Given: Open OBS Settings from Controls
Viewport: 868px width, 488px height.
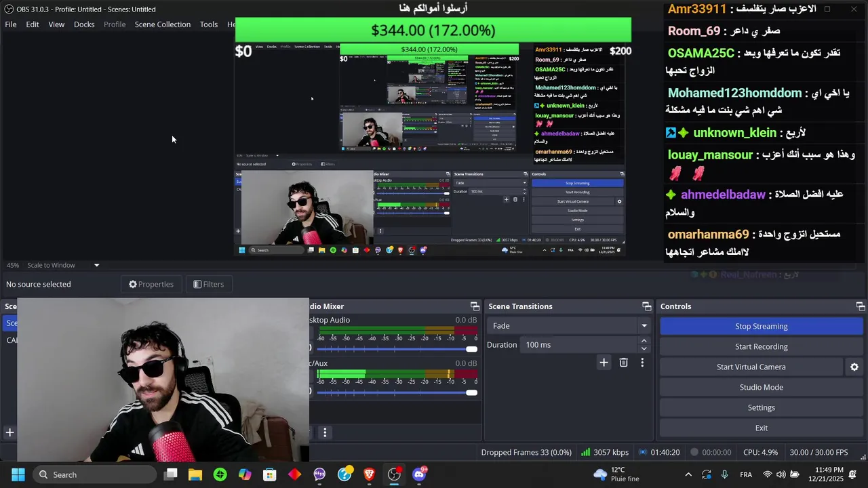Looking at the screenshot, I should (761, 407).
